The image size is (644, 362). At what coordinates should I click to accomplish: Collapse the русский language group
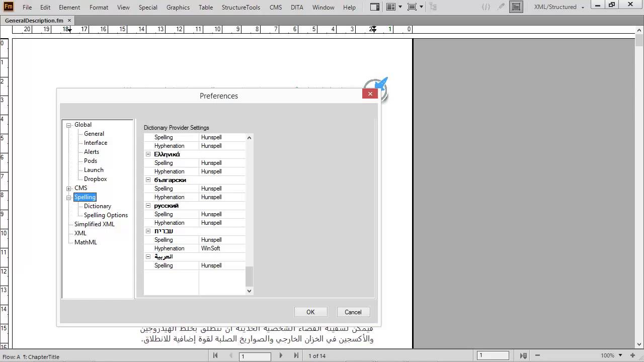tap(148, 206)
